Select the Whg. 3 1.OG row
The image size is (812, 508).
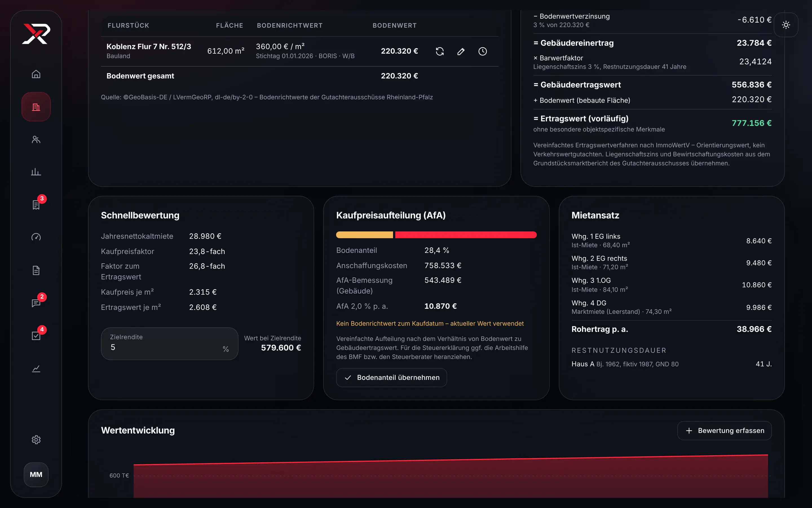tap(671, 284)
